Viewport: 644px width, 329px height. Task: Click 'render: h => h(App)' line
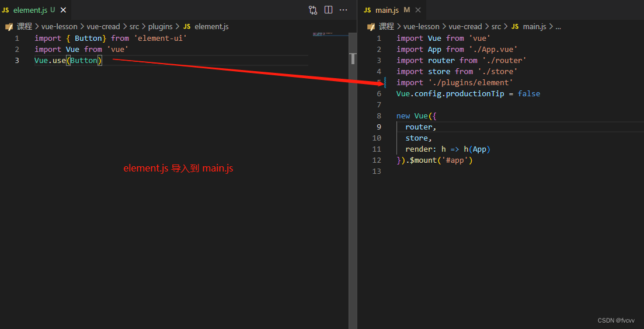[448, 149]
